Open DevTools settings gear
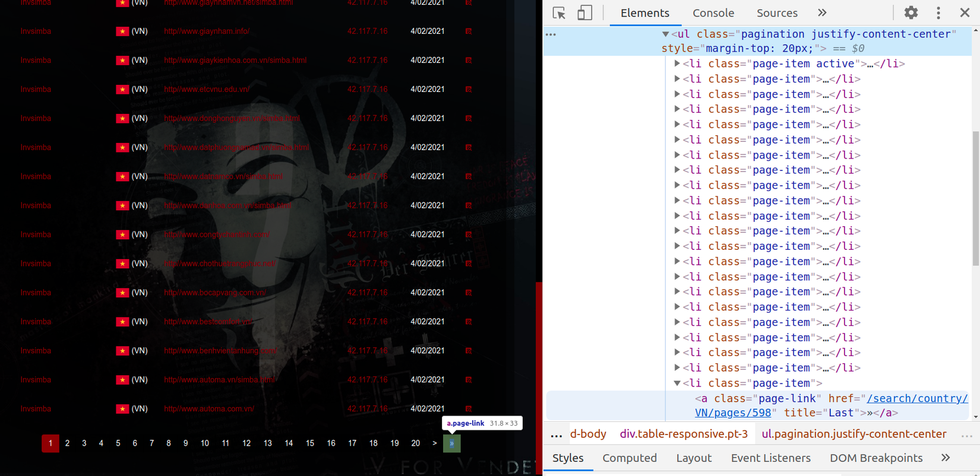Viewport: 980px width, 476px height. point(911,12)
